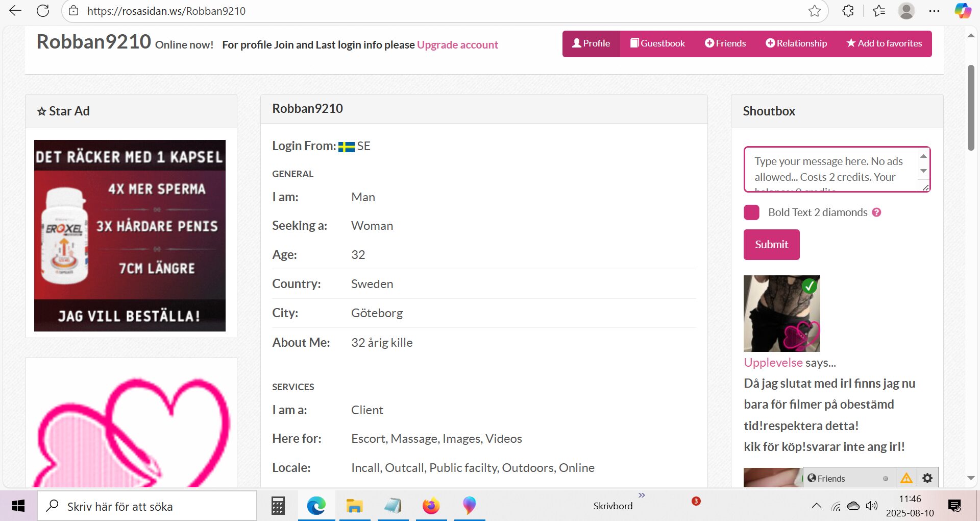Open the Friends profile tab
Viewport: 980px width, 521px height.
point(725,43)
